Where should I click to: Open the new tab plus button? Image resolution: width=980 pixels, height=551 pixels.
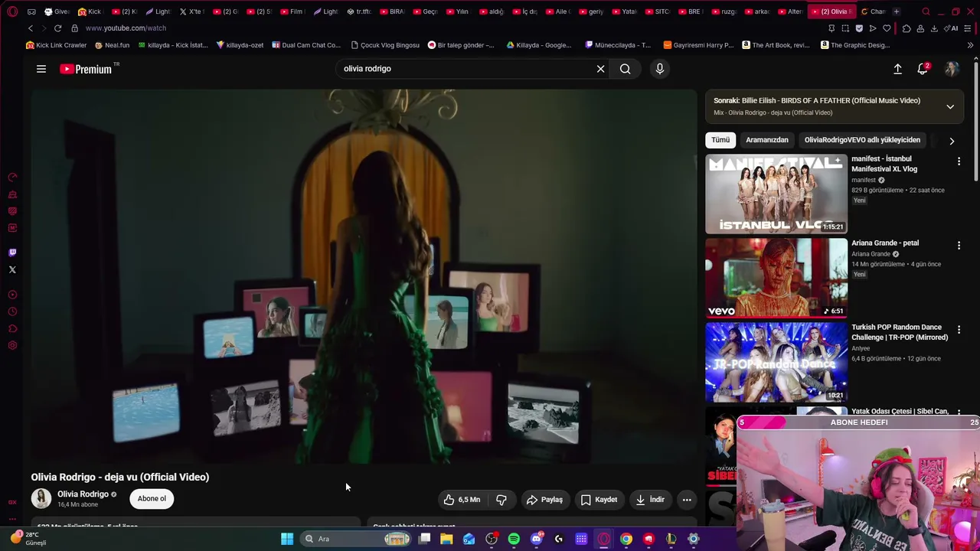[897, 11]
